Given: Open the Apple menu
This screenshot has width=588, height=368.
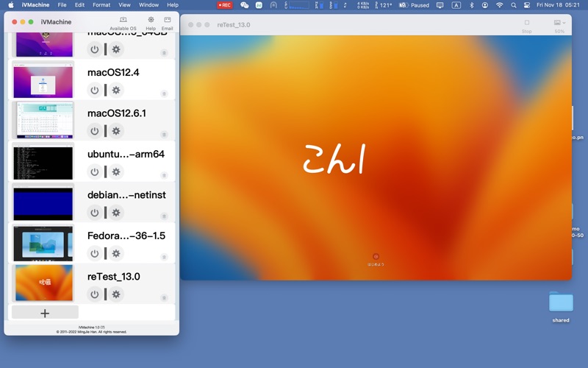Looking at the screenshot, I should (11, 5).
